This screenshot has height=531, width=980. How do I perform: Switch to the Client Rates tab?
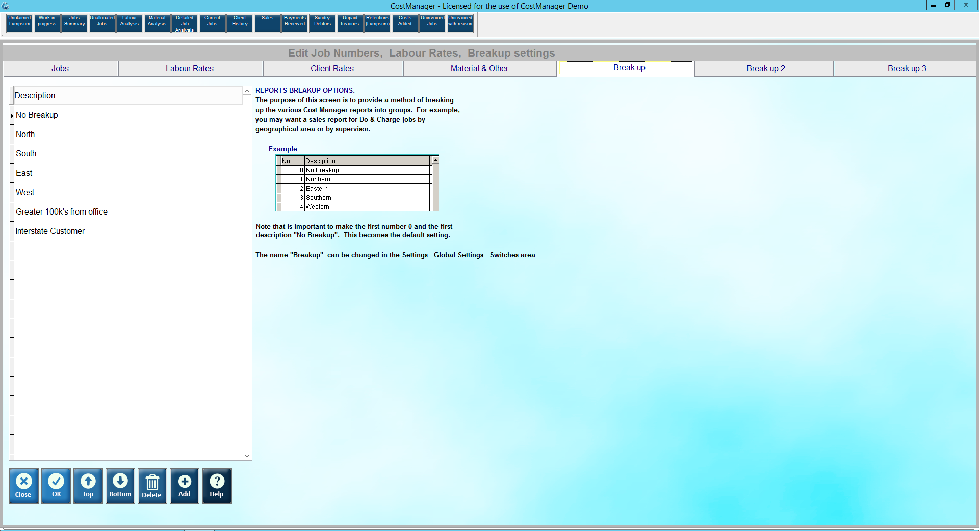pos(332,68)
